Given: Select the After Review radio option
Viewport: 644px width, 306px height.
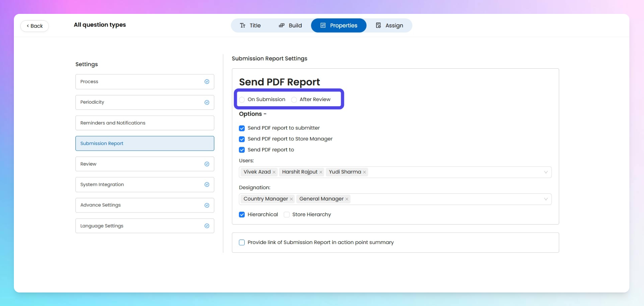Looking at the screenshot, I should tap(294, 99).
